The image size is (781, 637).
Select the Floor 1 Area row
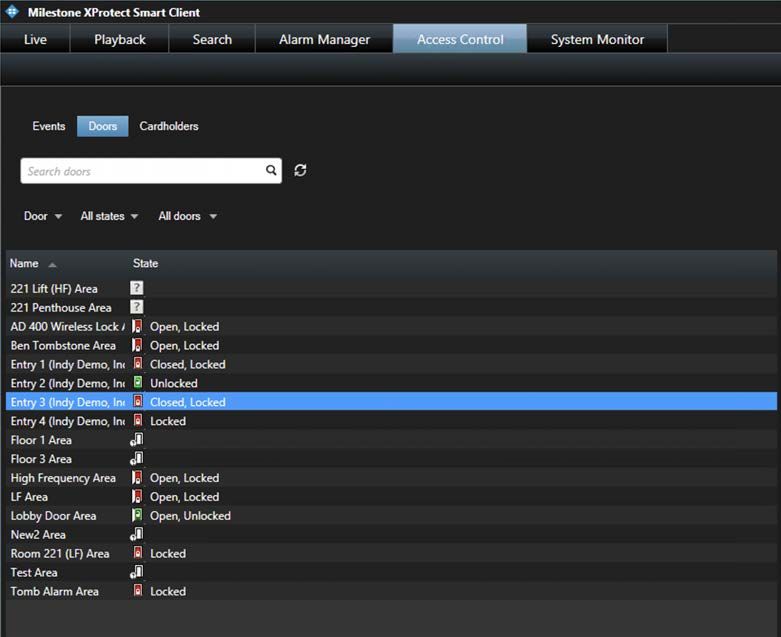(x=391, y=440)
